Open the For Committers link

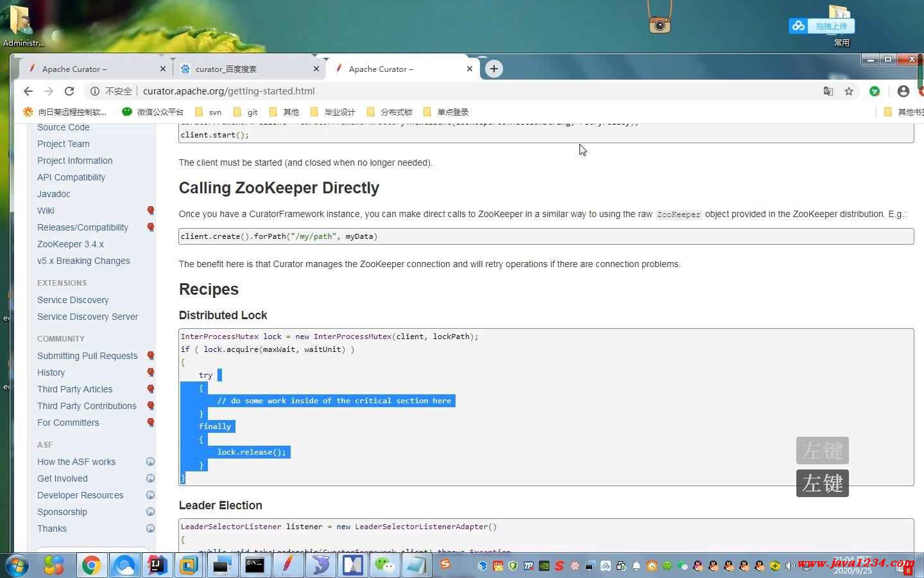(x=68, y=423)
